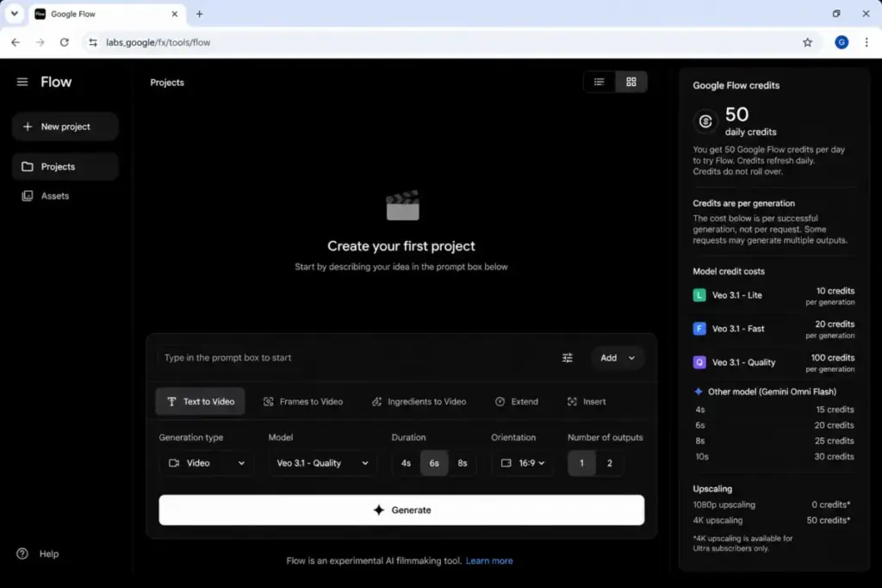Viewport: 882px width, 588px height.
Task: Open the Google profile avatar G
Action: (842, 42)
